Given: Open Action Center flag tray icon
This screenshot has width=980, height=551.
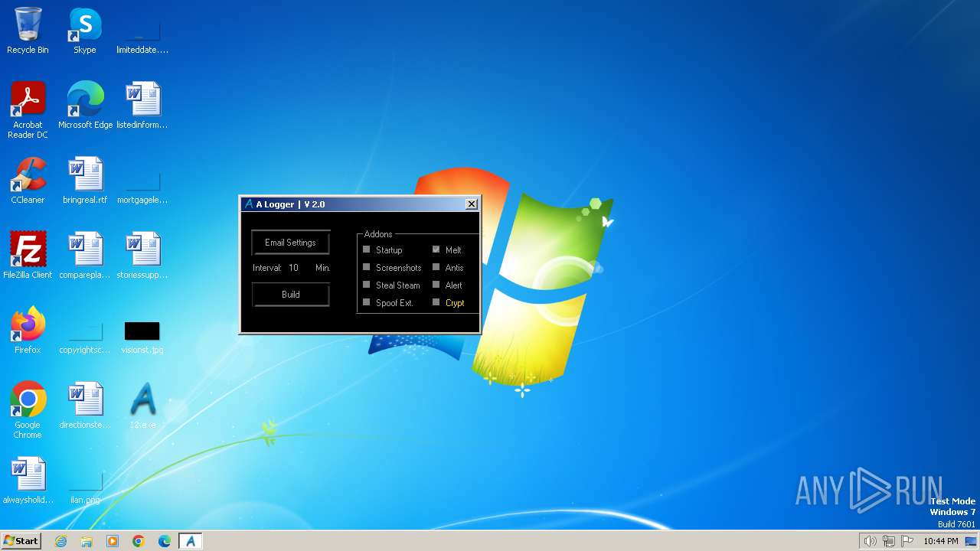Looking at the screenshot, I should (x=907, y=541).
